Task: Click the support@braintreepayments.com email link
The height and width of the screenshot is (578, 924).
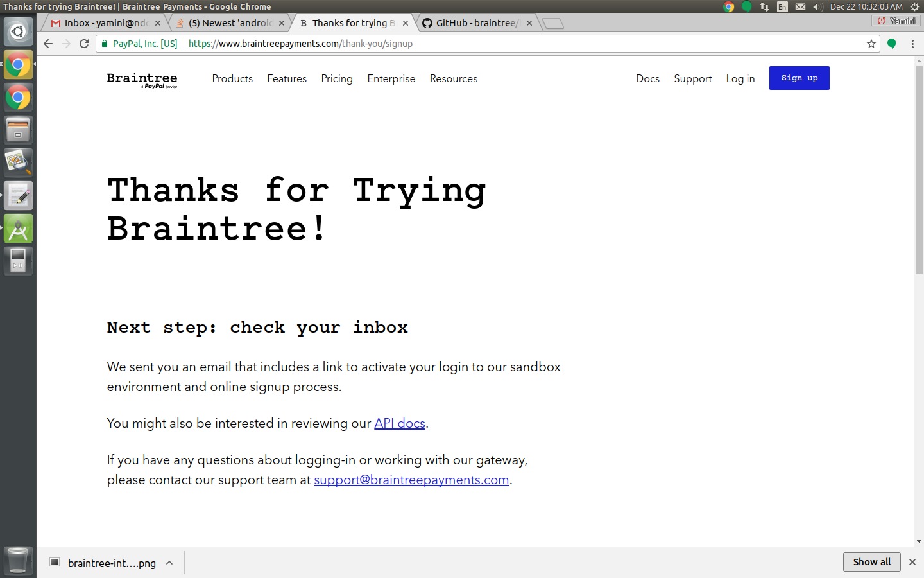Action: 411,480
